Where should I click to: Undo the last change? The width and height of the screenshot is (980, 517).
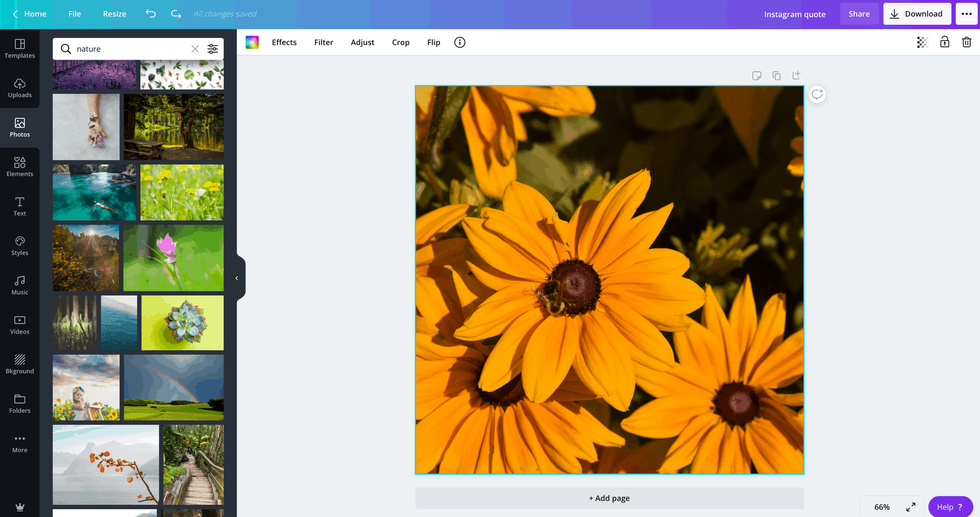tap(151, 14)
